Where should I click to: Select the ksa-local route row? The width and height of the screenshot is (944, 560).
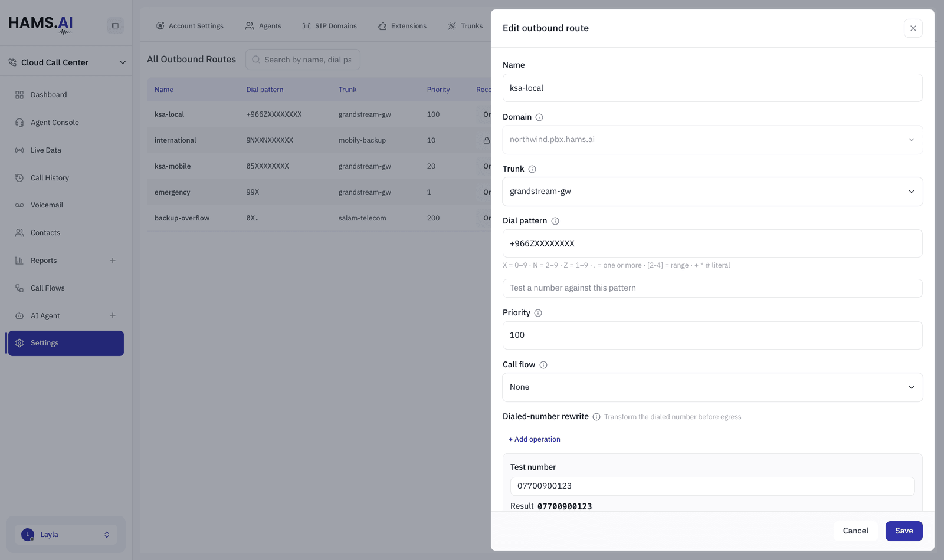click(x=319, y=114)
